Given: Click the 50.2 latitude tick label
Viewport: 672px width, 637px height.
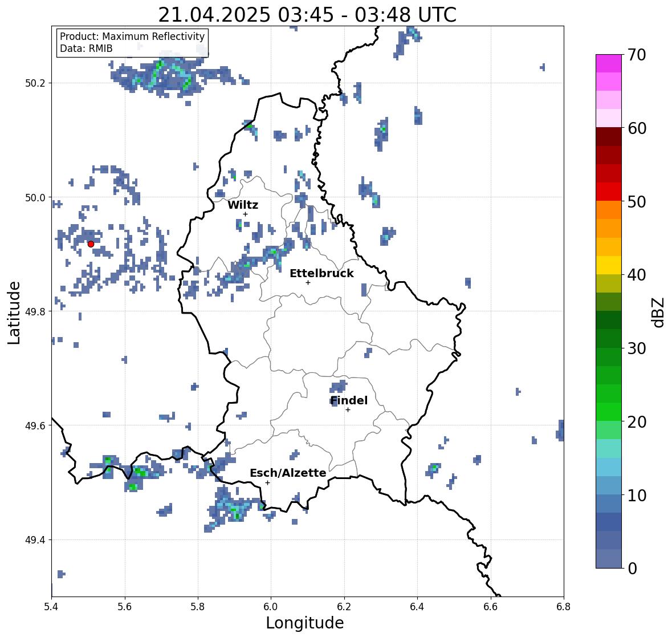Looking at the screenshot, I should click(35, 83).
